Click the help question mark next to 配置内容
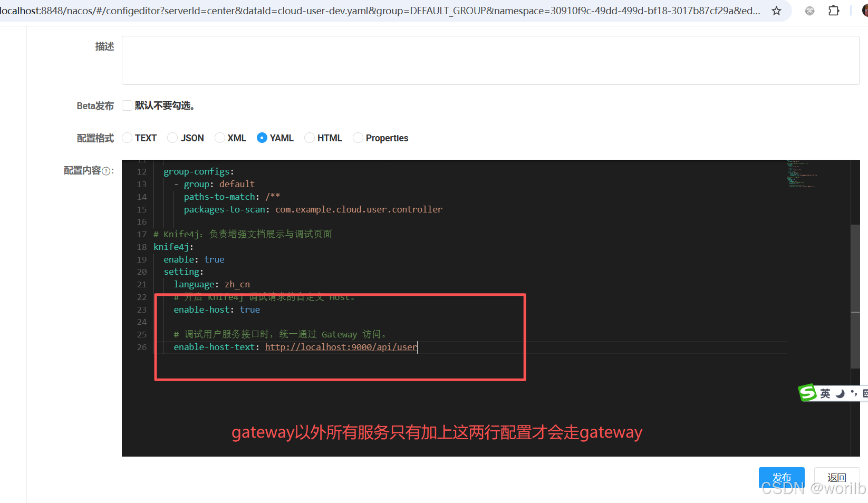Screen dimensions: 868x503 pos(106,171)
